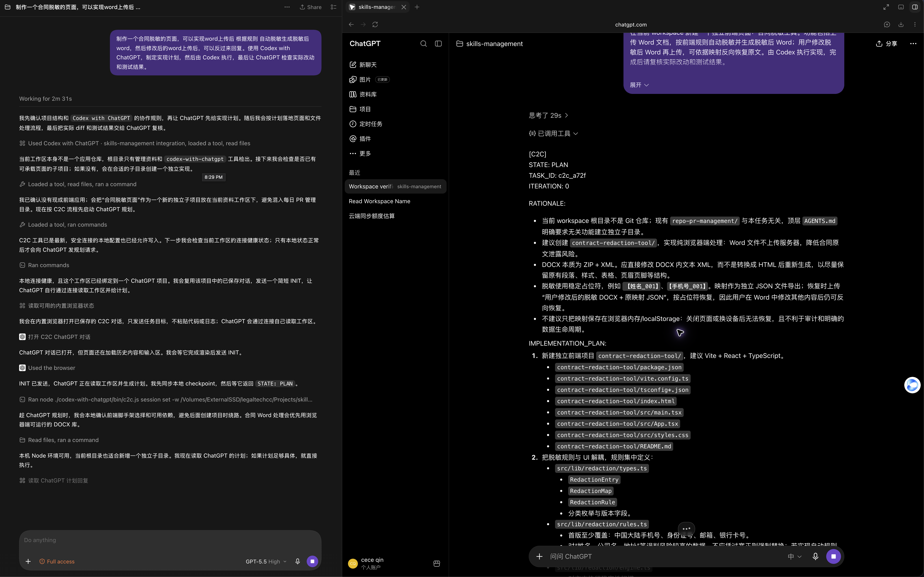Expand the message with 展开
The width and height of the screenshot is (924, 577).
(x=639, y=85)
